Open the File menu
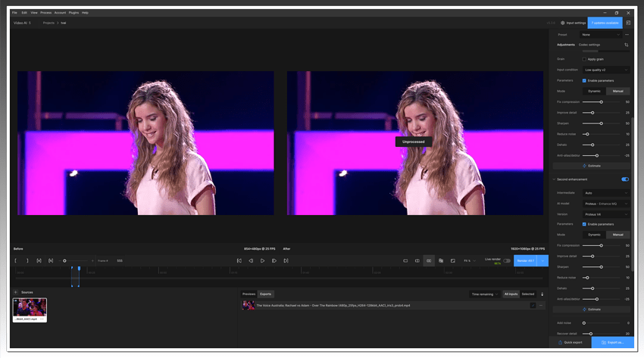The height and width of the screenshot is (358, 644). [x=14, y=13]
